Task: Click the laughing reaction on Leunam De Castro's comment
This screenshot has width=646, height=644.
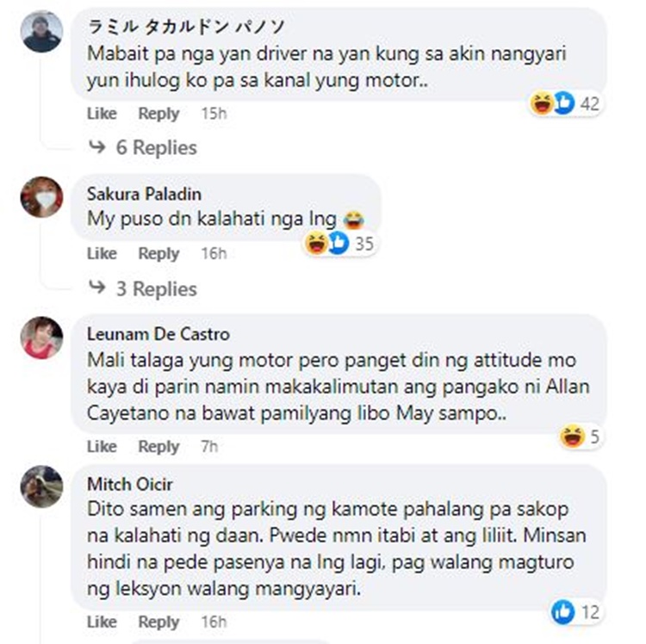Action: click(572, 436)
